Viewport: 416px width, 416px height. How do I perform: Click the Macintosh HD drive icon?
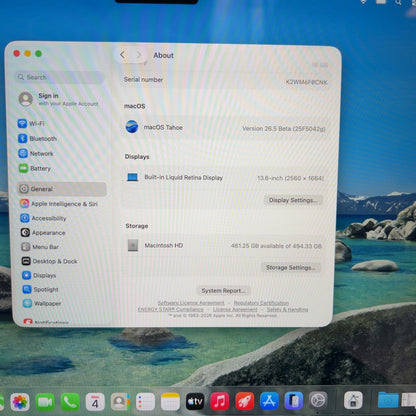[133, 245]
